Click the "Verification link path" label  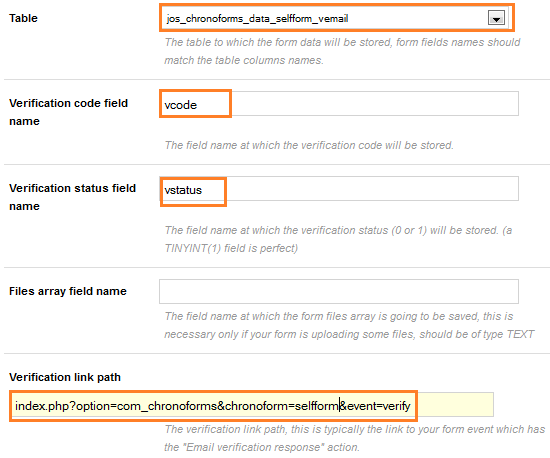coord(65,377)
